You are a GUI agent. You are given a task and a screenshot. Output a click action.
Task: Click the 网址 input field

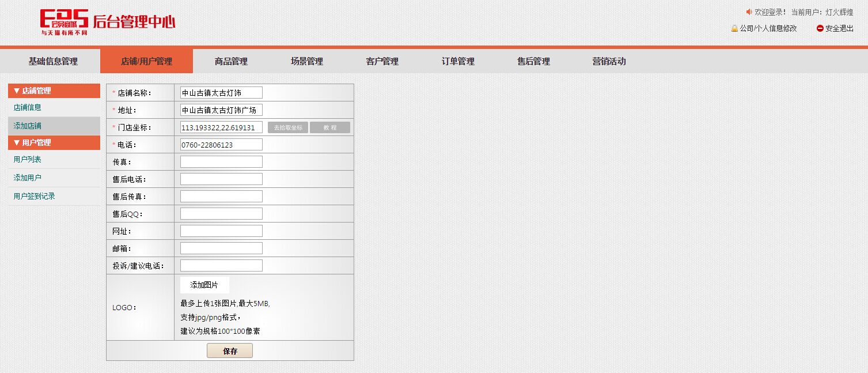click(x=221, y=231)
